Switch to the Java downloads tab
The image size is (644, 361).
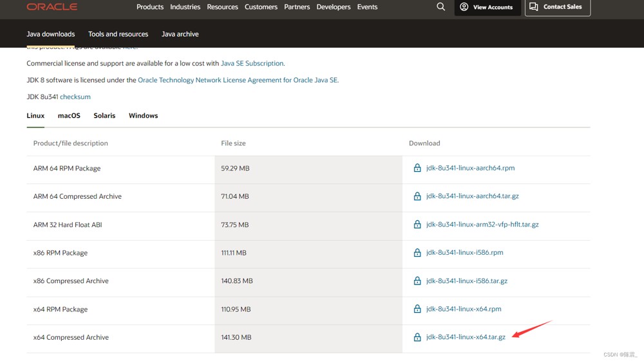pos(50,34)
